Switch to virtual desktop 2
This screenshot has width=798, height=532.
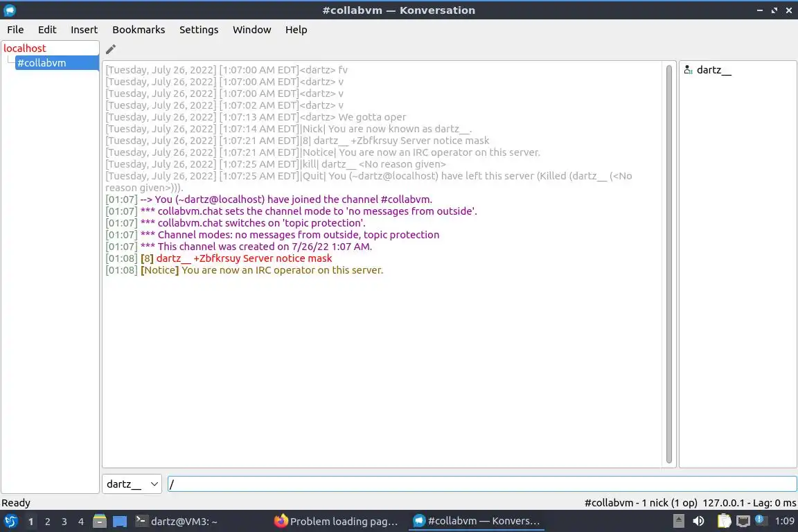(x=47, y=522)
